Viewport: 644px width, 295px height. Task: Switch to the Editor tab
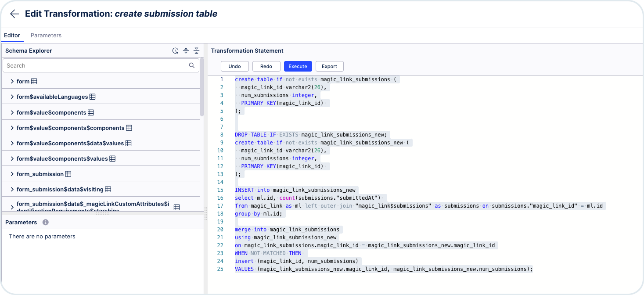pos(12,36)
